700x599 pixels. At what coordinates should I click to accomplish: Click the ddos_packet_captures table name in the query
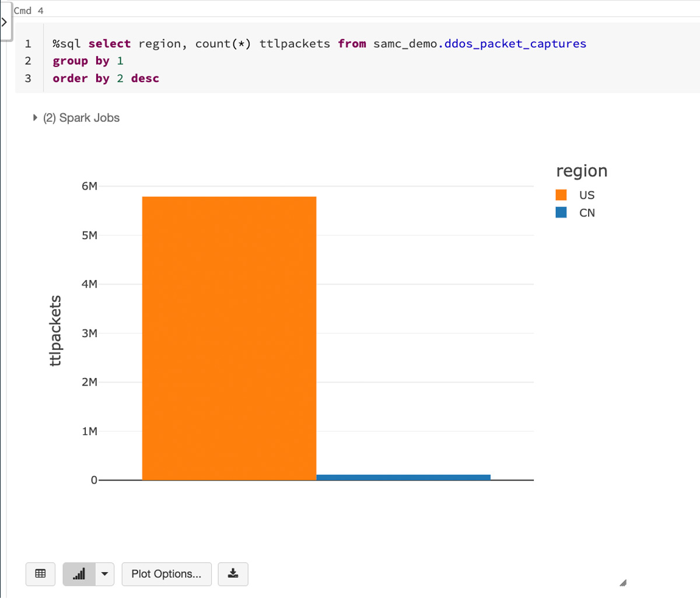(515, 44)
